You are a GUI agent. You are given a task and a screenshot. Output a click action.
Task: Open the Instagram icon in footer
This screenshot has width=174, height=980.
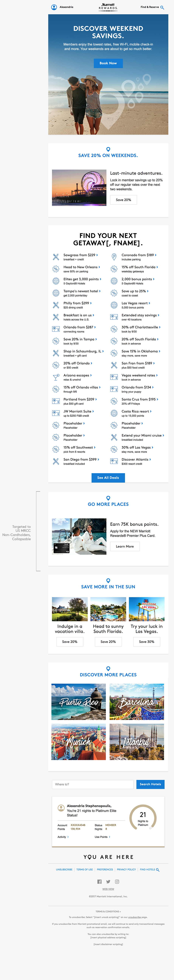(117, 881)
